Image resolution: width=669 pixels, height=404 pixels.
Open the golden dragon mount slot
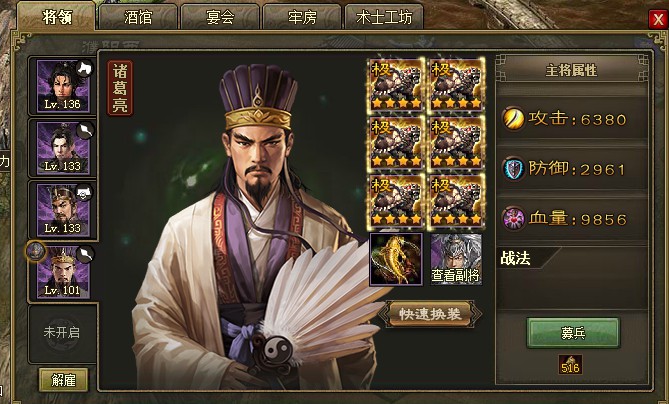pyautogui.click(x=396, y=259)
